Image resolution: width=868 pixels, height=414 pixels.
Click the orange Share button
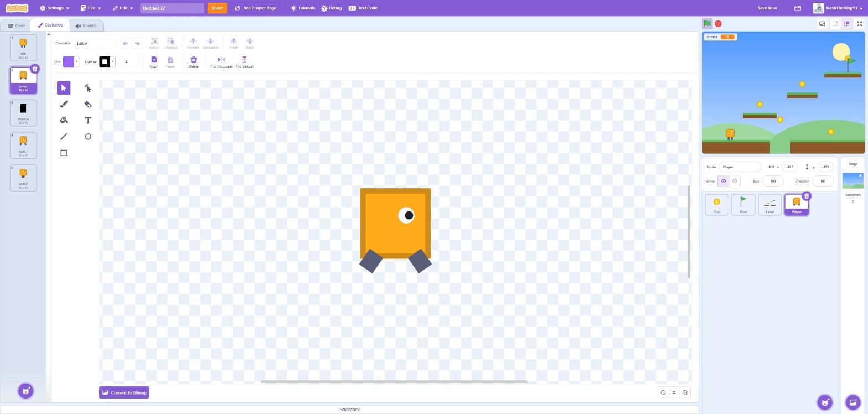(217, 8)
